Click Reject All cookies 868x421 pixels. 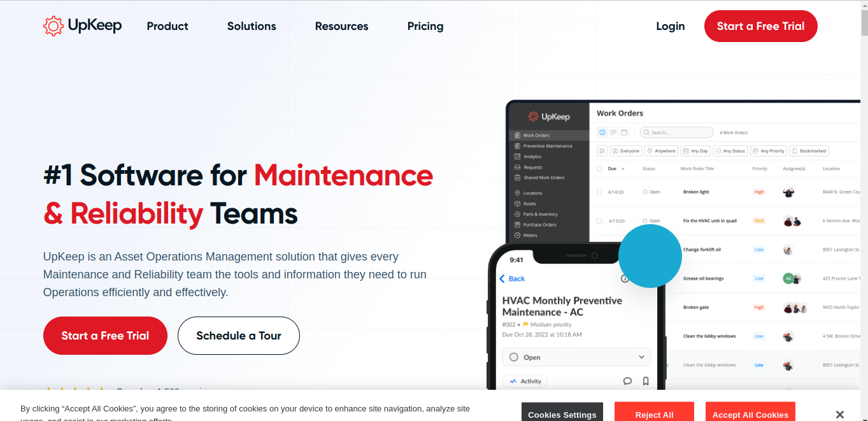654,412
